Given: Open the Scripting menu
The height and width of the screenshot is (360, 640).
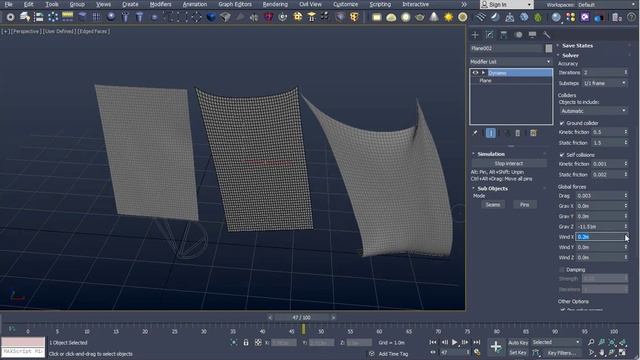Looking at the screenshot, I should [380, 4].
